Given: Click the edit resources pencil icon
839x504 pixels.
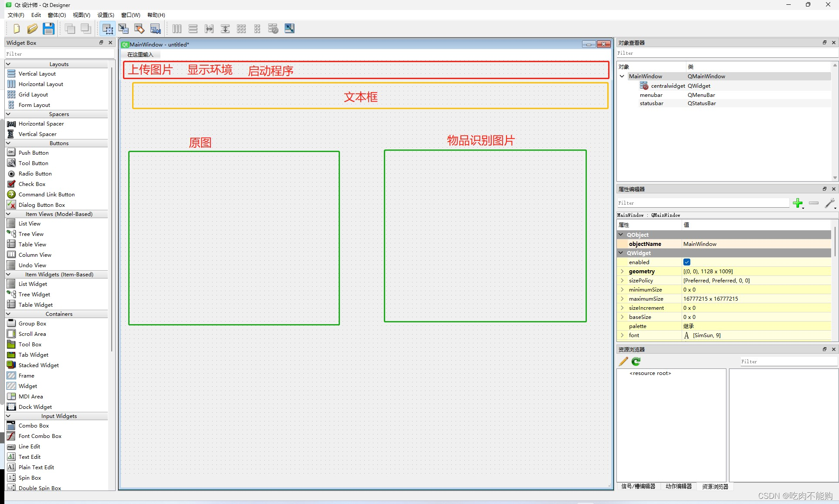Looking at the screenshot, I should point(623,361).
